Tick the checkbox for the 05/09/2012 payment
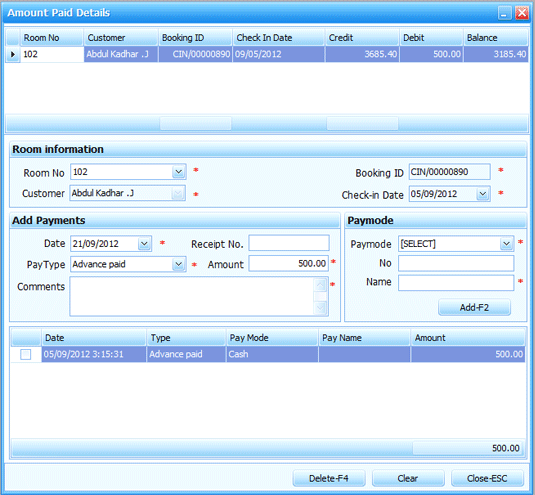 [x=26, y=354]
